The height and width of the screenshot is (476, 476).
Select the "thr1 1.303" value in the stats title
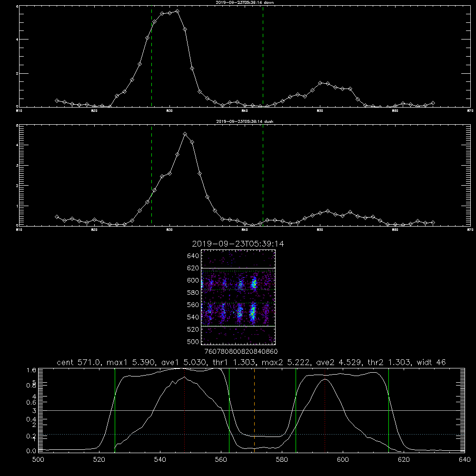(x=233, y=362)
